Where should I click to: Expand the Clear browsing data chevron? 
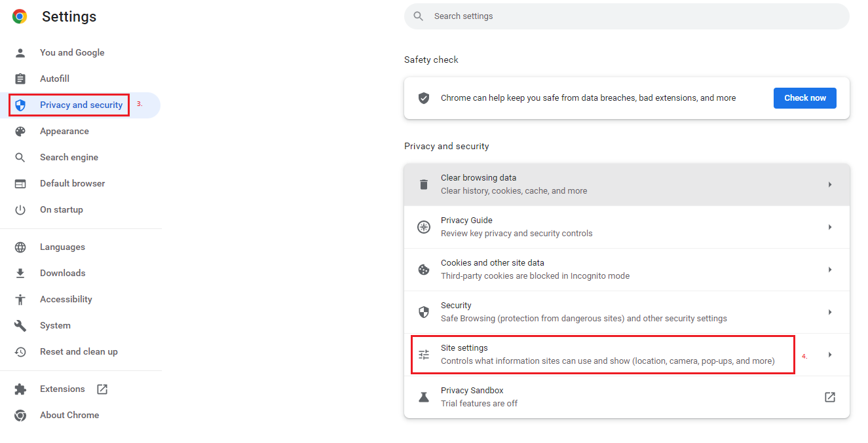830,184
